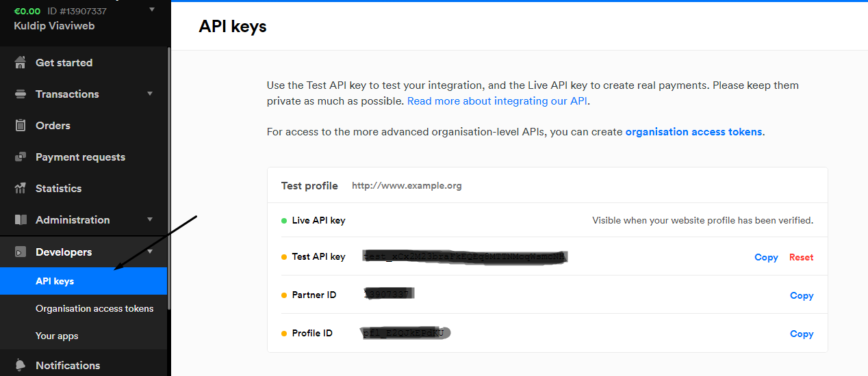Click the Orders clipboard icon
The width and height of the screenshot is (868, 376).
pos(21,126)
